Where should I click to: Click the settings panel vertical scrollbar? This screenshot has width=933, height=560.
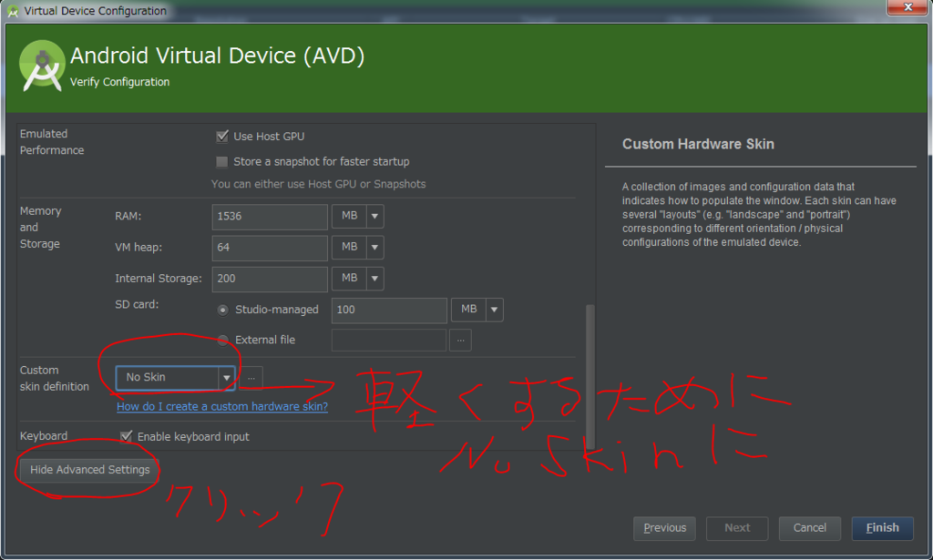tap(590, 376)
